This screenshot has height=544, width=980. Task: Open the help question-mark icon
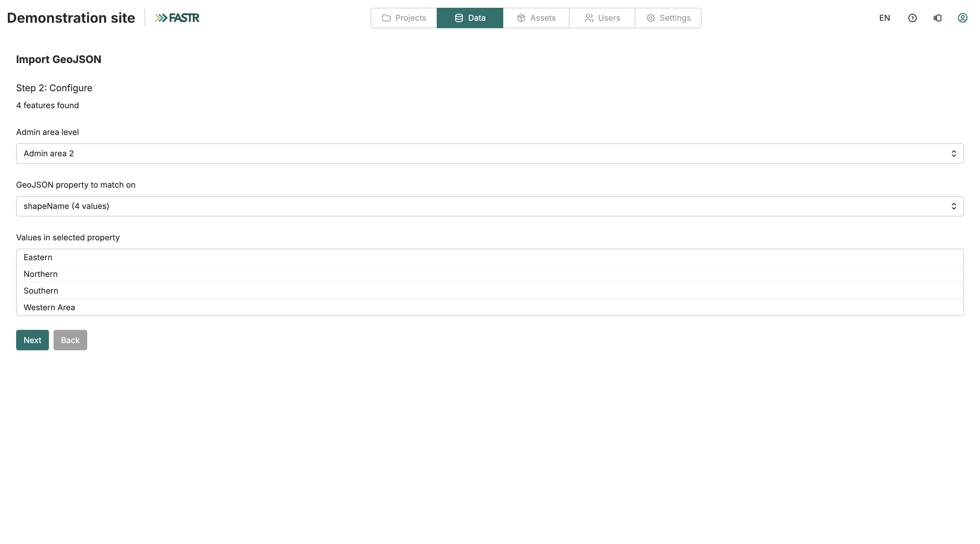point(912,18)
